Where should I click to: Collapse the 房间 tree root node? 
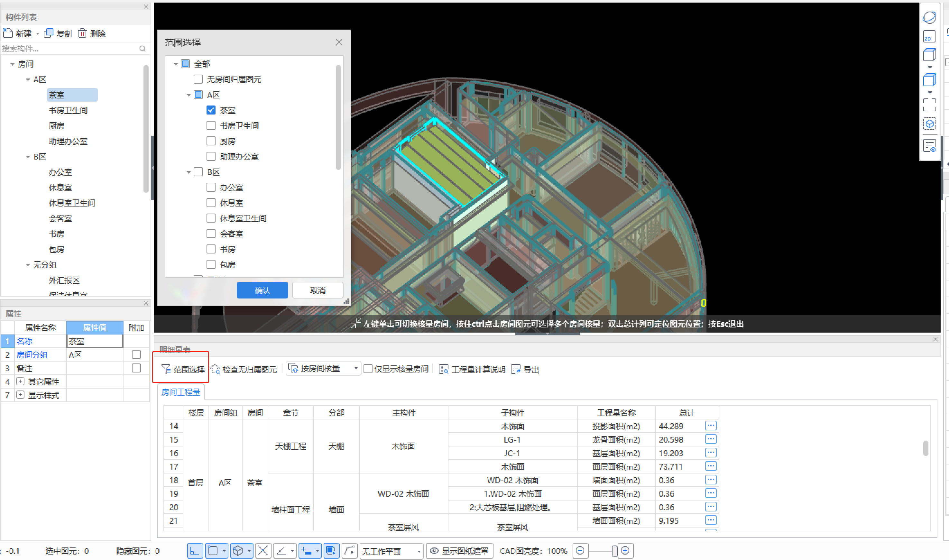[13, 65]
